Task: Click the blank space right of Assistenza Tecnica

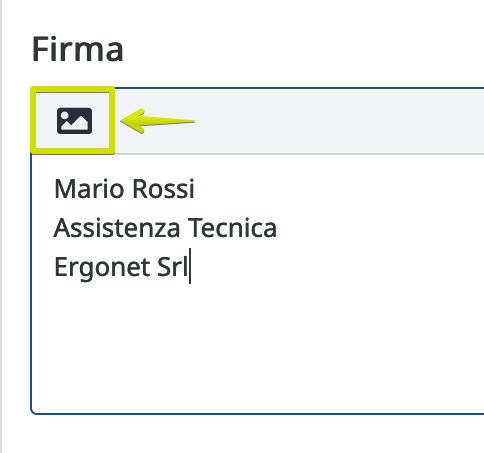Action: 380,228
